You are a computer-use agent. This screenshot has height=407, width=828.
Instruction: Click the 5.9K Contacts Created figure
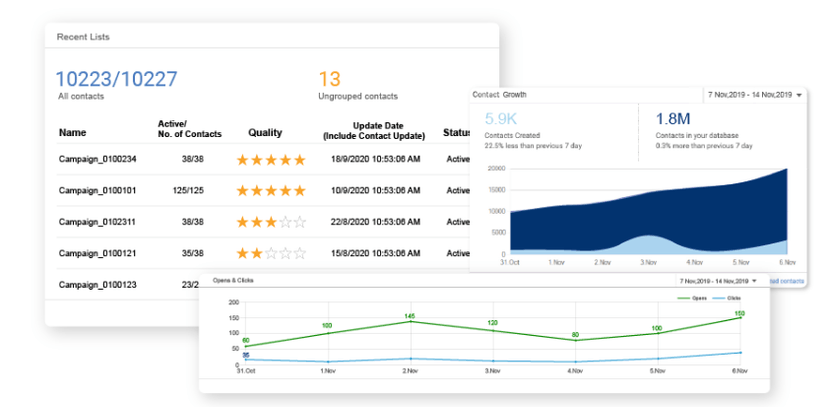coord(501,119)
